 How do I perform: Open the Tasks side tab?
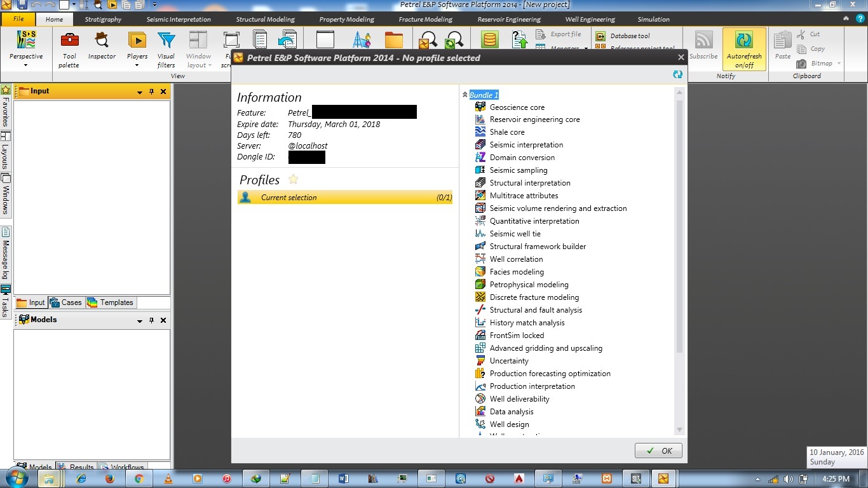coord(5,301)
